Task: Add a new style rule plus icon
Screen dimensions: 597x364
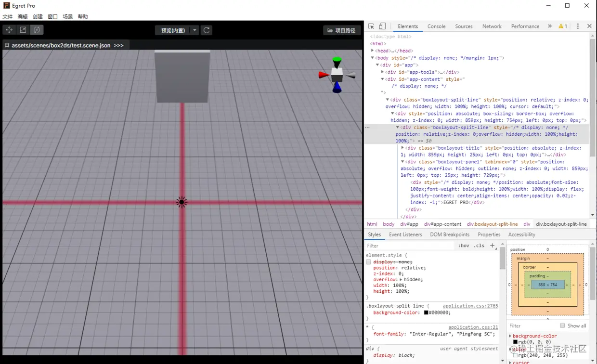Action: tap(493, 246)
